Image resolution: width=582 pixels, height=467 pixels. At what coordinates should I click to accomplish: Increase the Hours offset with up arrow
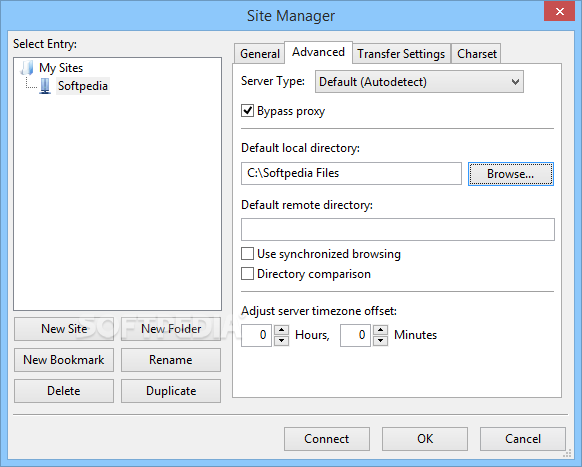point(282,330)
